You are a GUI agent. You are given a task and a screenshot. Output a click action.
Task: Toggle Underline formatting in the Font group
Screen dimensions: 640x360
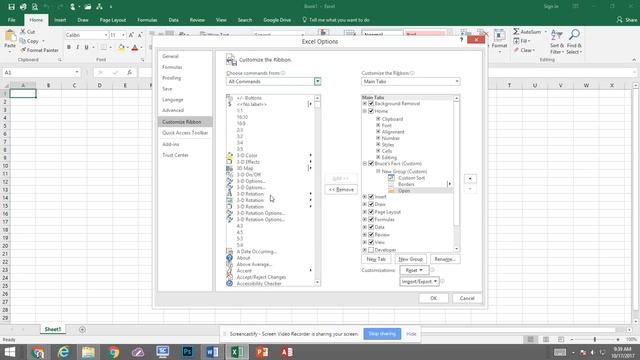click(x=86, y=48)
